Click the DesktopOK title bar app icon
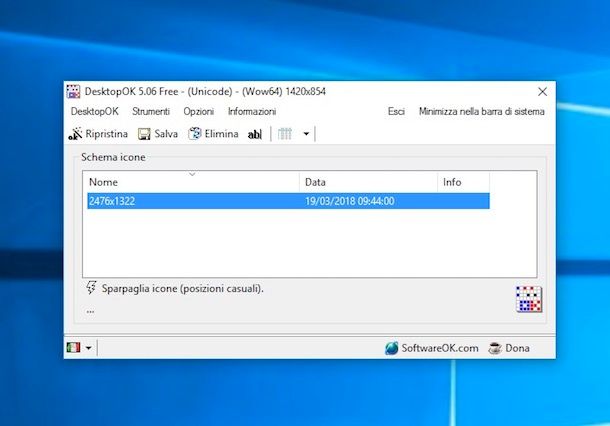The image size is (610, 426). pos(73,91)
